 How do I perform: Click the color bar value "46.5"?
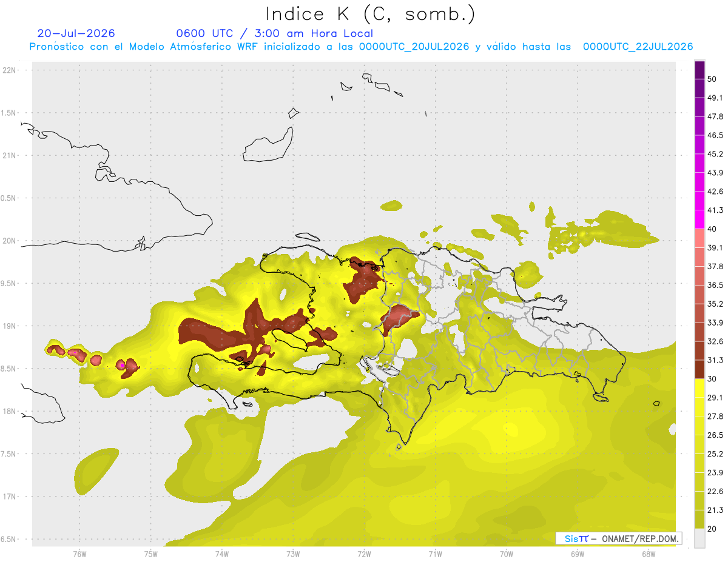pos(715,135)
